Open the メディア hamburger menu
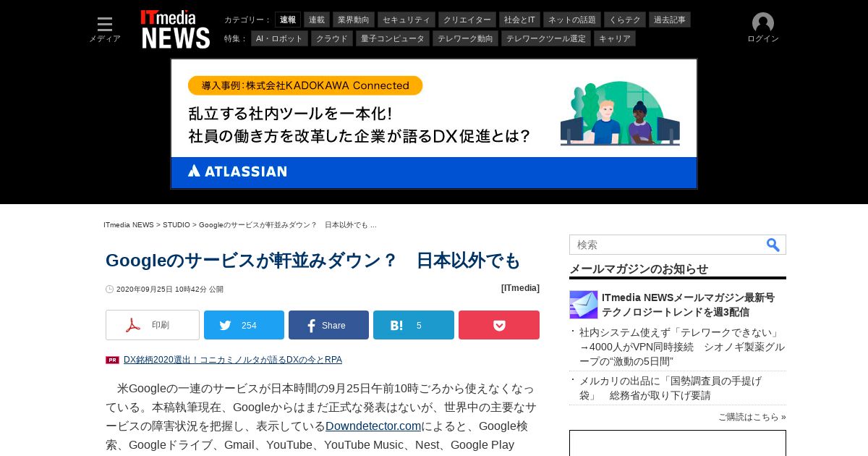The height and width of the screenshot is (456, 868). [105, 30]
